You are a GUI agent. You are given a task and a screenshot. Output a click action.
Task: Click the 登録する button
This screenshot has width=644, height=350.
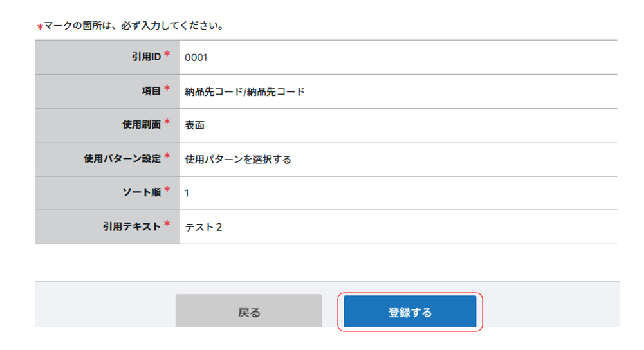click(410, 313)
